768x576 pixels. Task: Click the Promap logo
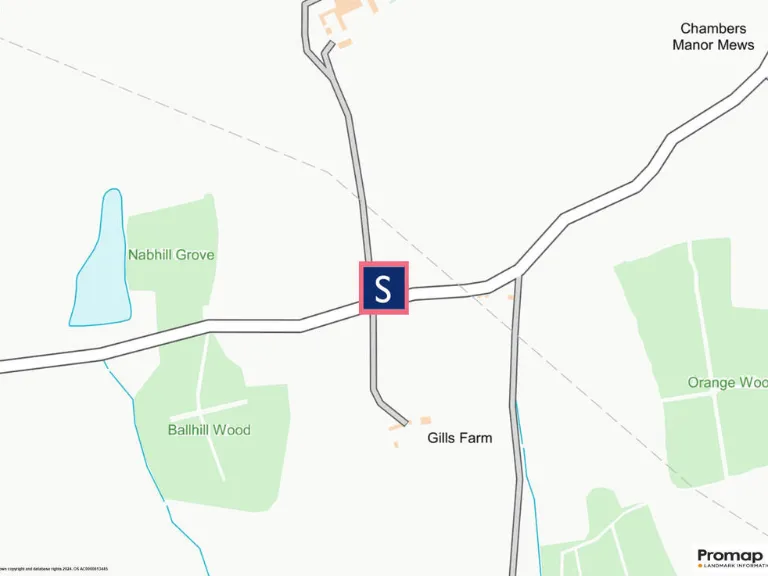coord(732,558)
